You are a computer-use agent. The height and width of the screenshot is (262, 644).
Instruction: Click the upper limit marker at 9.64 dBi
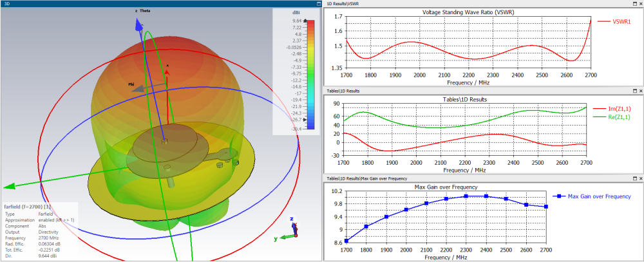coord(305,20)
